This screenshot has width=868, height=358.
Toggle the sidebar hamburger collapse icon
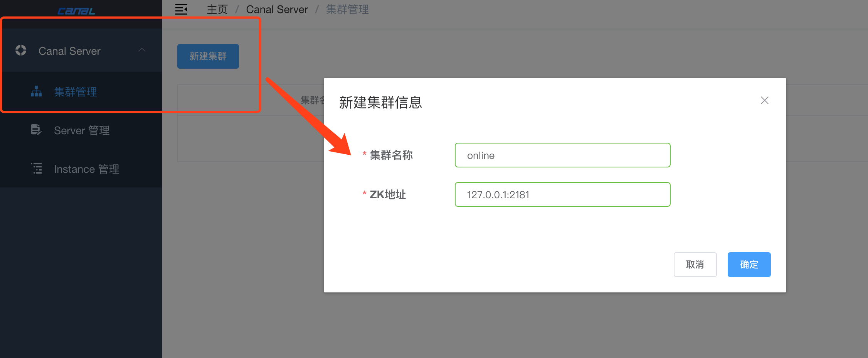click(x=181, y=9)
